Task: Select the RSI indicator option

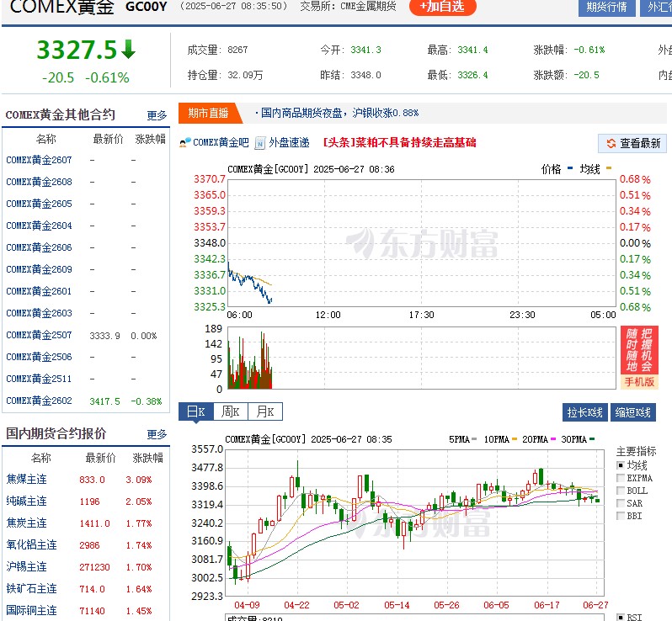Action: (620, 617)
